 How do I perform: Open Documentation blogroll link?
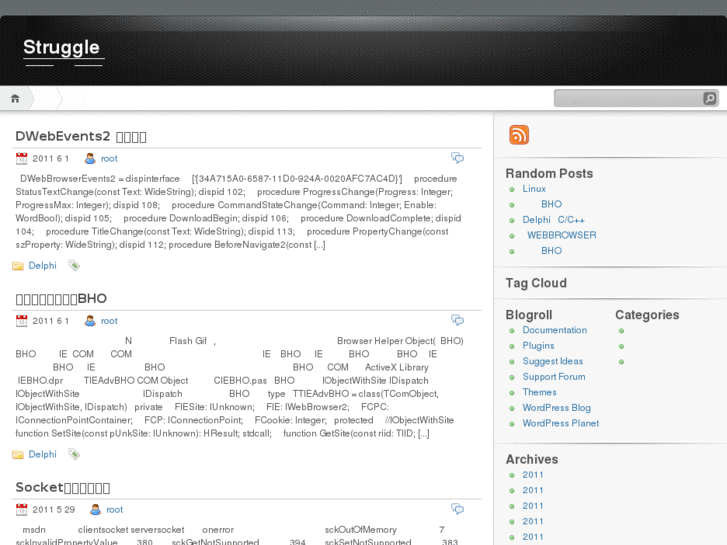(555, 330)
